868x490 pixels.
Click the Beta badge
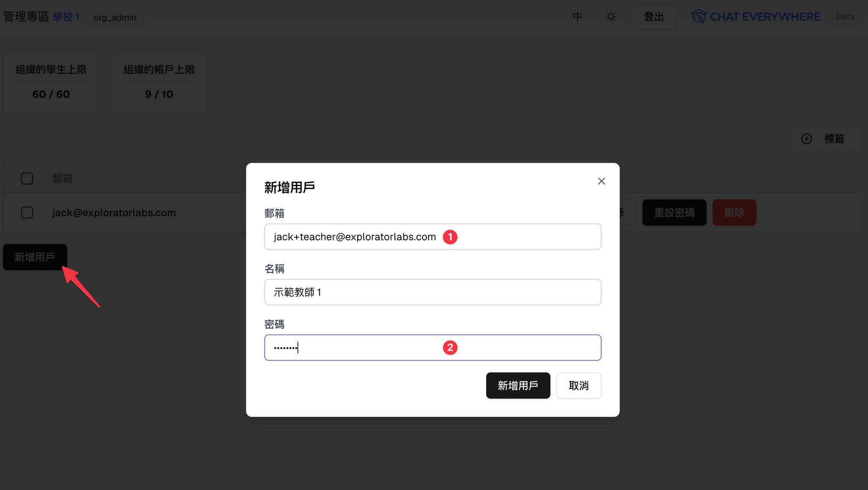[845, 17]
